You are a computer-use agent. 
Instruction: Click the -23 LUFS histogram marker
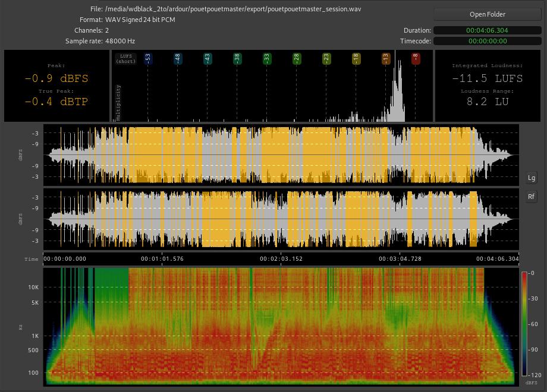(326, 58)
